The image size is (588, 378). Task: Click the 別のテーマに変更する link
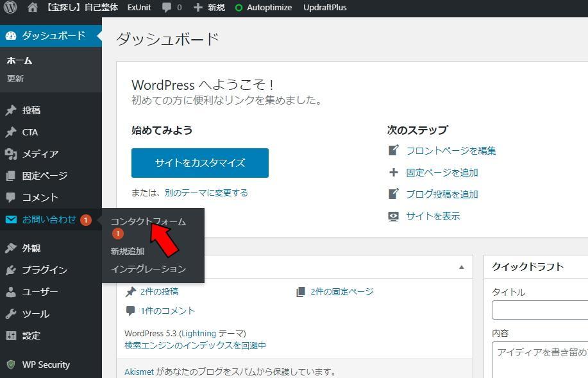click(206, 193)
